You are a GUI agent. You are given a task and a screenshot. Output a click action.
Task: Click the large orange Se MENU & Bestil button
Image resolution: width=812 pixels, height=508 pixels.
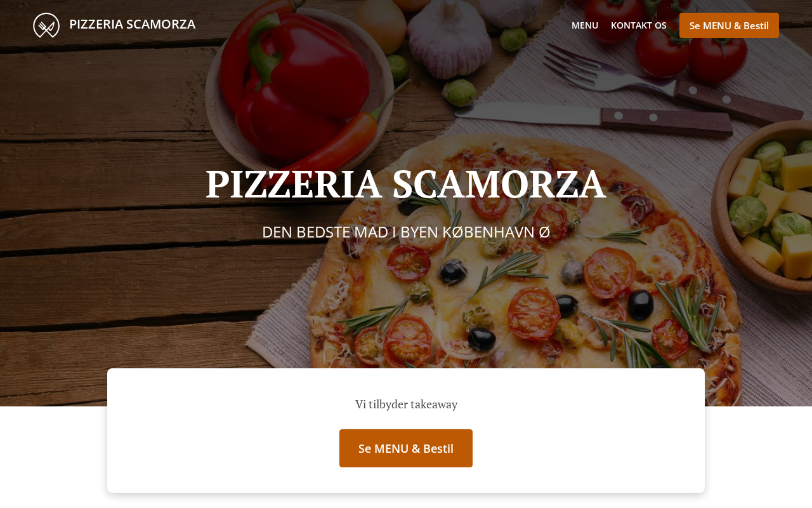click(x=406, y=448)
